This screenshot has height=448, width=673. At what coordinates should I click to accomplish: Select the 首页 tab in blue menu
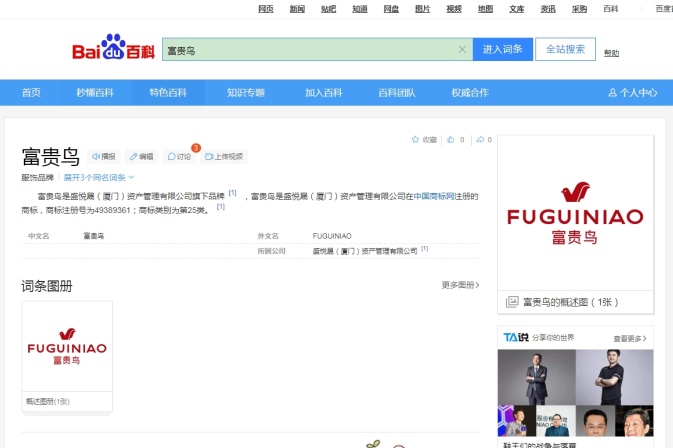click(x=31, y=93)
